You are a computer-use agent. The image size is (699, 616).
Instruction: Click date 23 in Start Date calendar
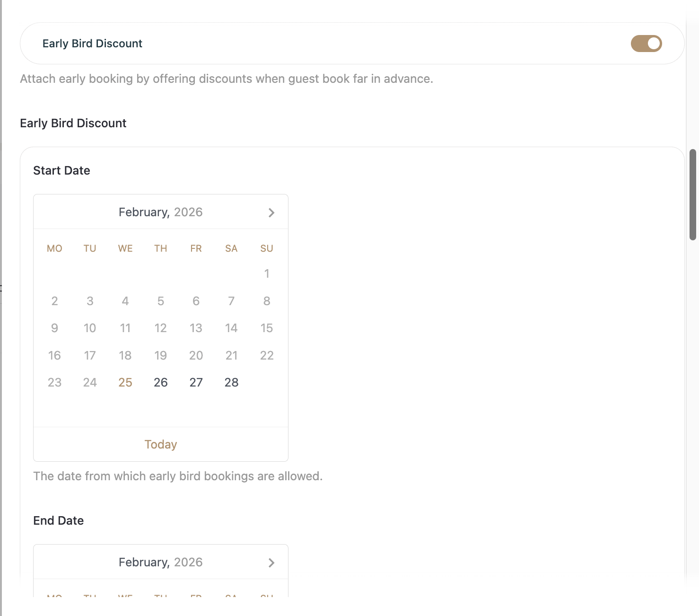point(54,382)
